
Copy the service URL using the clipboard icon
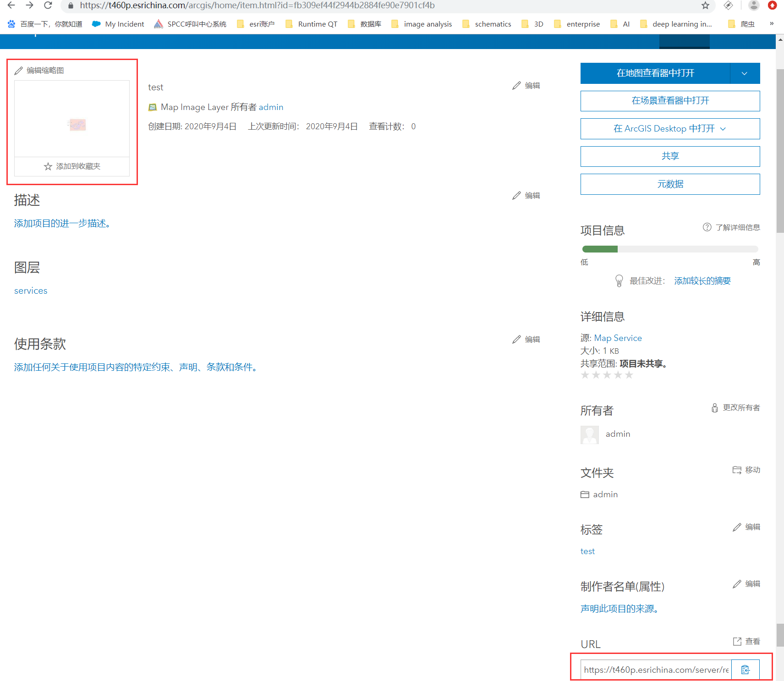[745, 670]
